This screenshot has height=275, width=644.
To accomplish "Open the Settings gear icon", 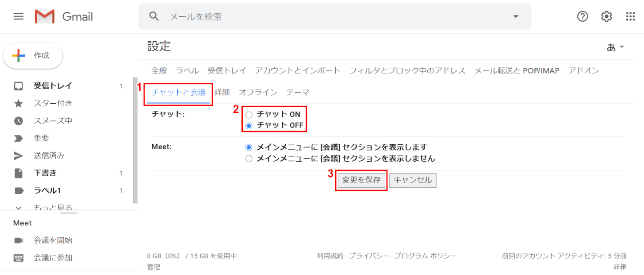I will tap(606, 16).
